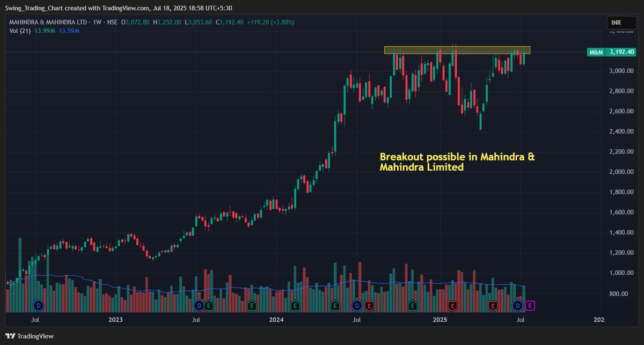Click the dividend D marker at Jul 2022
Image resolution: width=644 pixels, height=345 pixels.
39,305
